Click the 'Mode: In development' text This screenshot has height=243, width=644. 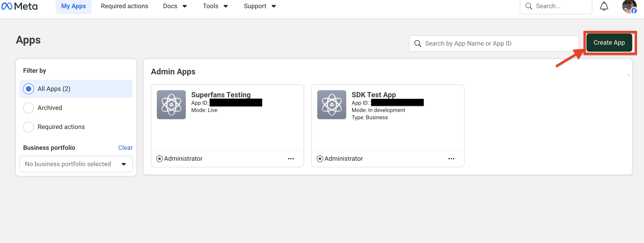(x=378, y=110)
